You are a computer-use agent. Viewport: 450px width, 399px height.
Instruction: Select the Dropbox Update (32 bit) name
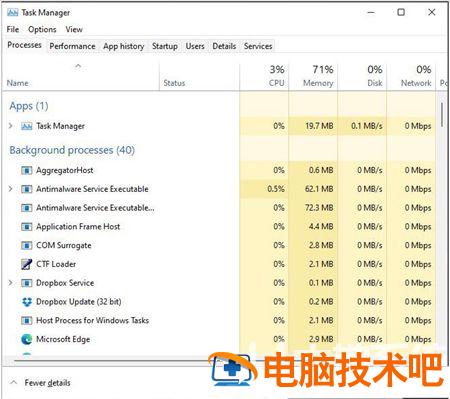(x=79, y=302)
